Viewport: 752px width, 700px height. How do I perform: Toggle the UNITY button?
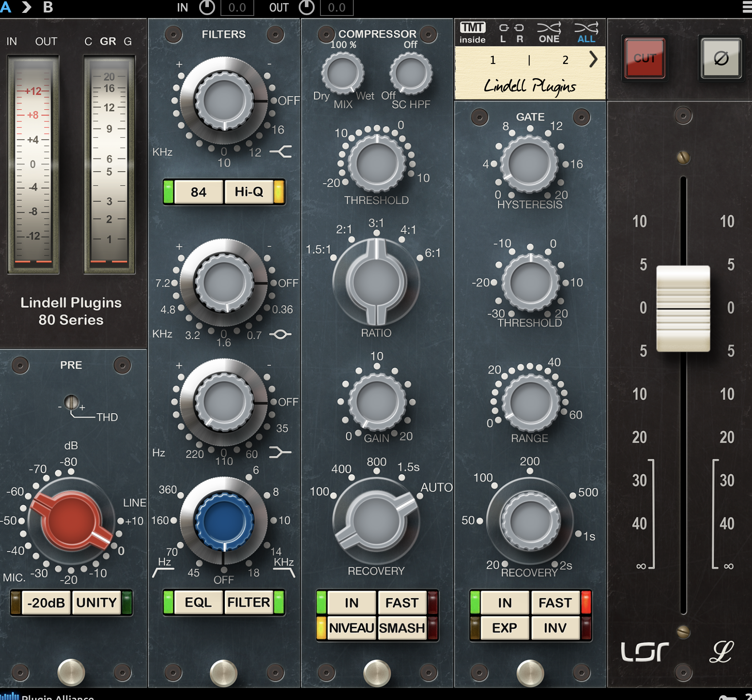pos(96,603)
